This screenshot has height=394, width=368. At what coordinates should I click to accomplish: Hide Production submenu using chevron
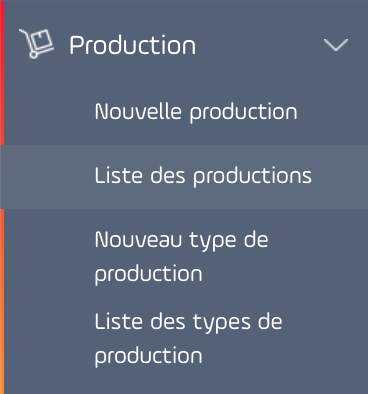[336, 45]
